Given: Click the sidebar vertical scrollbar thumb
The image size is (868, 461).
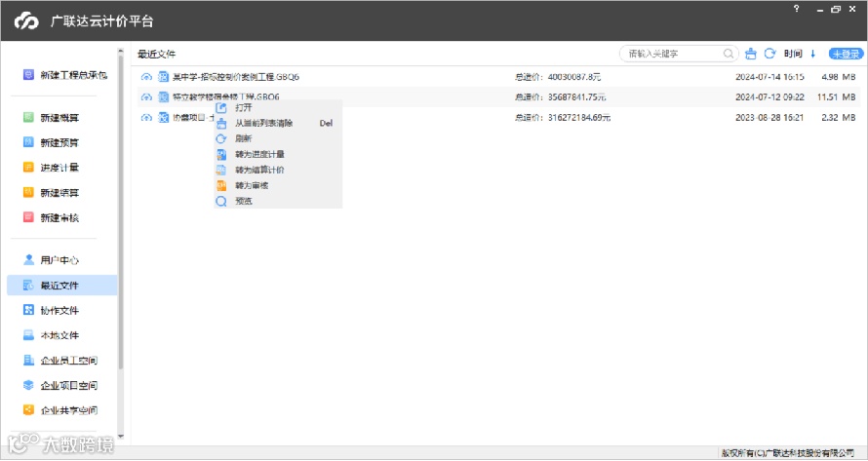Looking at the screenshot, I should pos(121,213).
